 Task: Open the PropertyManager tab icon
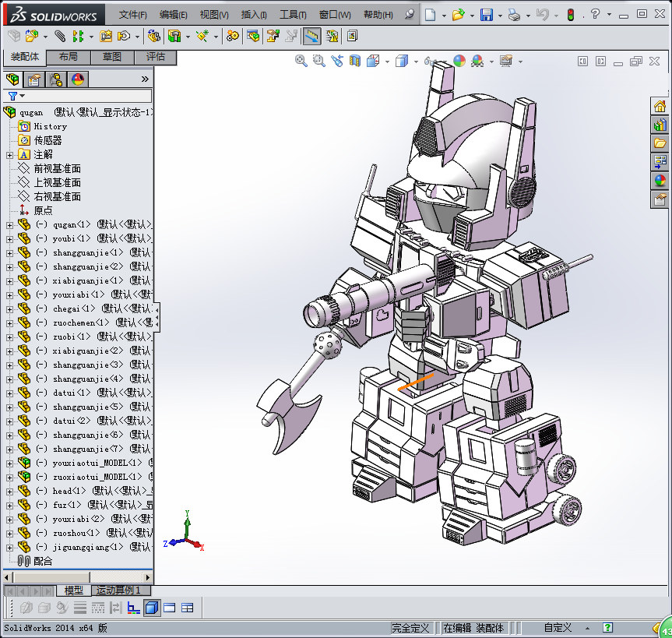34,79
